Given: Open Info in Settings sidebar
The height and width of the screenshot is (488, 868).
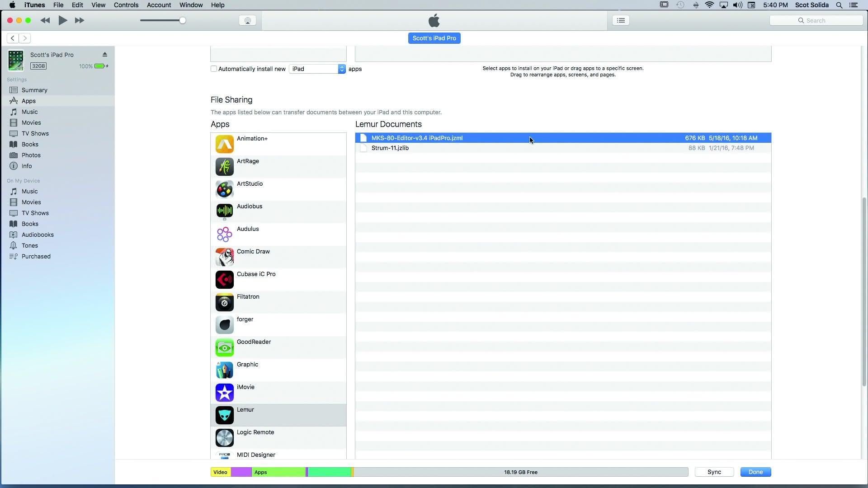Looking at the screenshot, I should 57,166.
